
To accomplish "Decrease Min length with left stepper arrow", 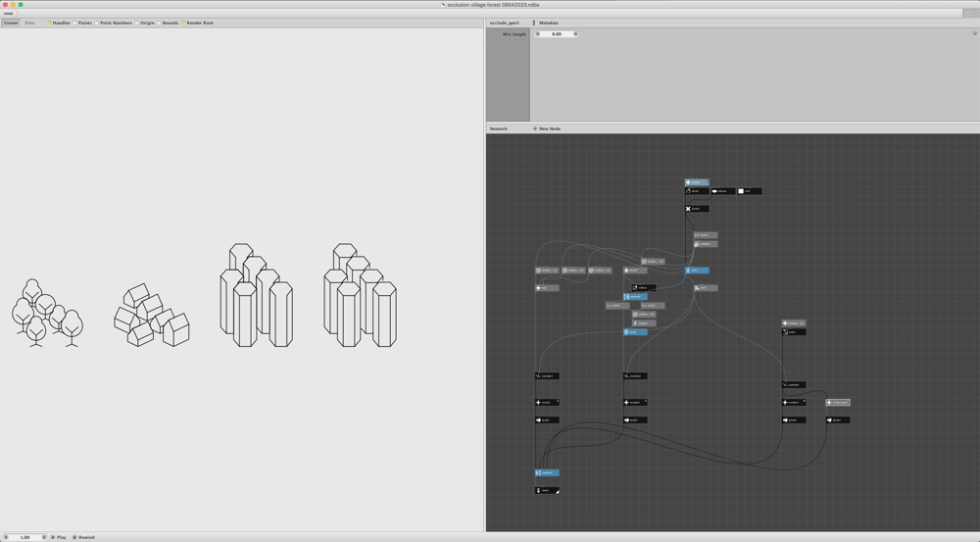I will tap(537, 34).
